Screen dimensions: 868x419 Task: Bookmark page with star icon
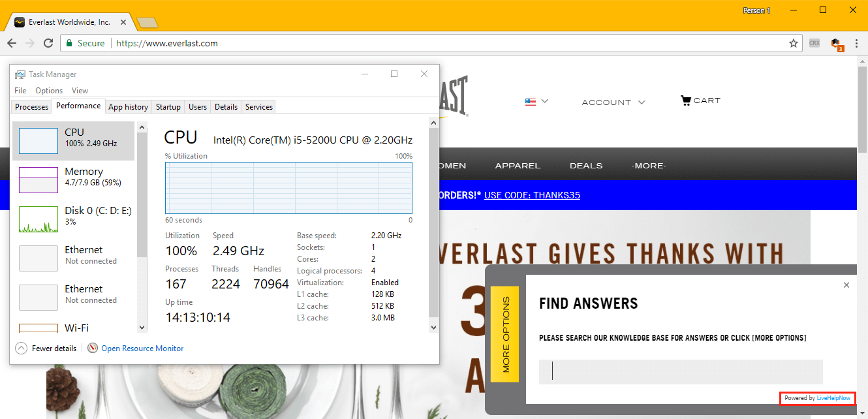(x=794, y=43)
